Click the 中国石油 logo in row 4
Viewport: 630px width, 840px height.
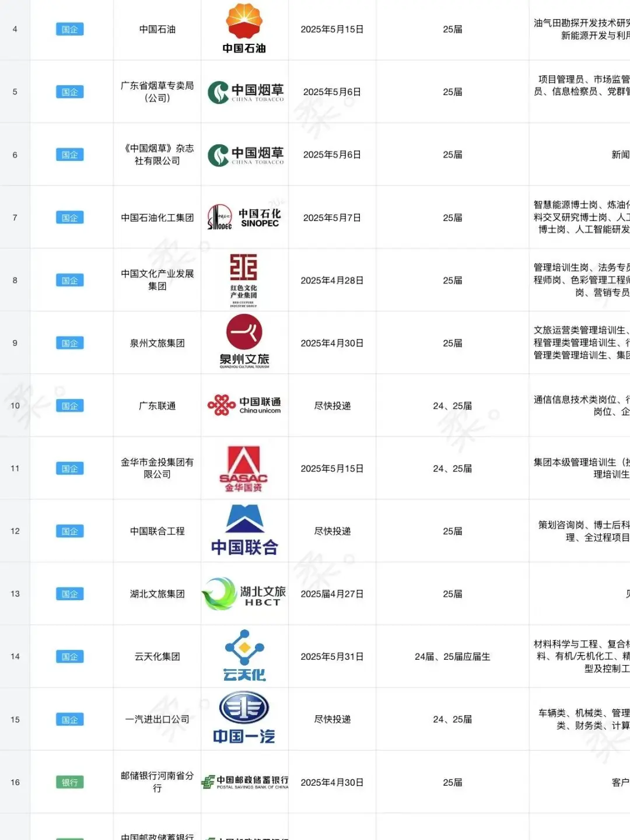tap(244, 29)
